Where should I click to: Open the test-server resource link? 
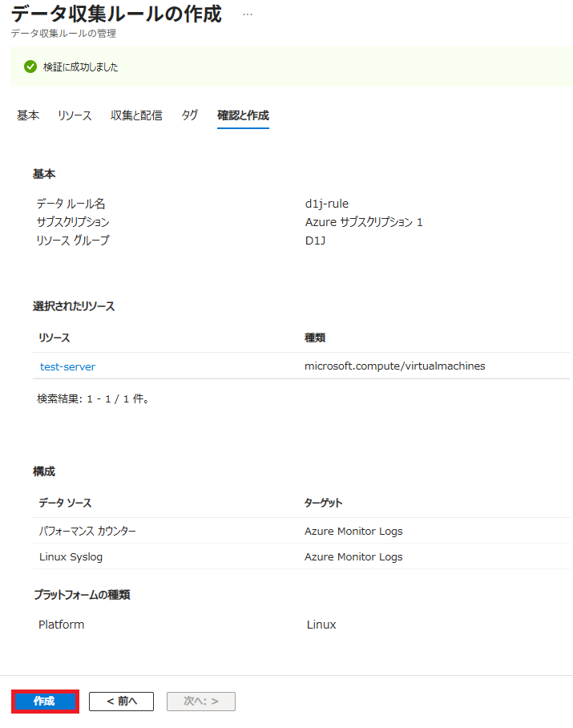click(x=67, y=366)
